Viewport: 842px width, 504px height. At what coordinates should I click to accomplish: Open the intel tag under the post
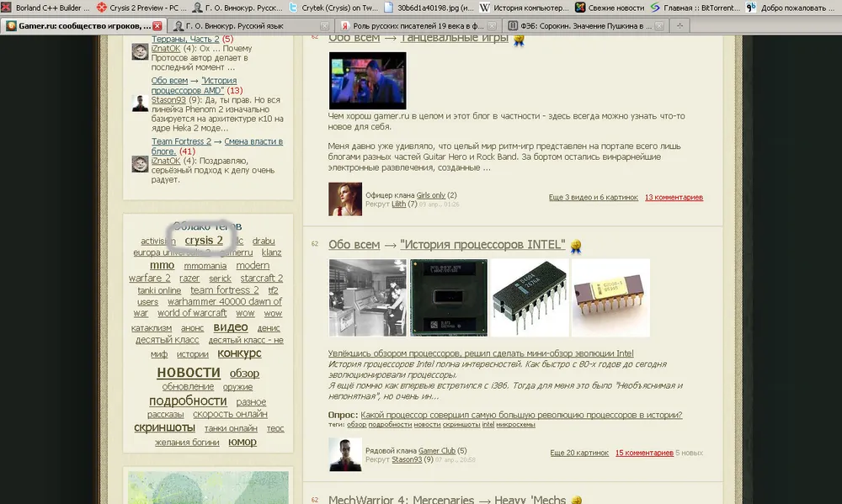[488, 425]
